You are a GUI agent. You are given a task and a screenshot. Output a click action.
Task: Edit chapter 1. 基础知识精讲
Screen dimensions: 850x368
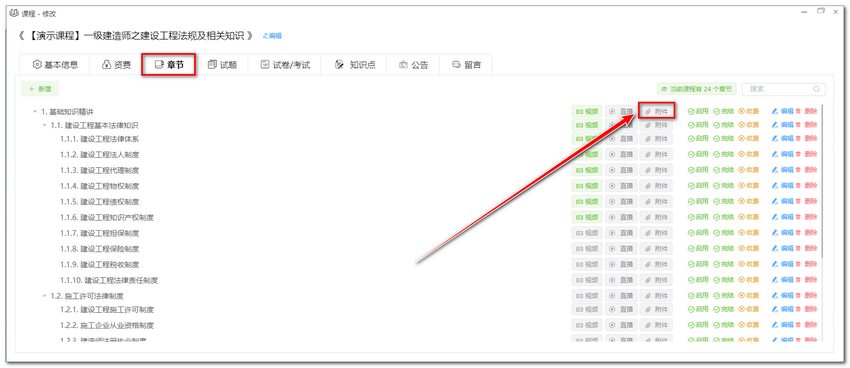coord(783,111)
